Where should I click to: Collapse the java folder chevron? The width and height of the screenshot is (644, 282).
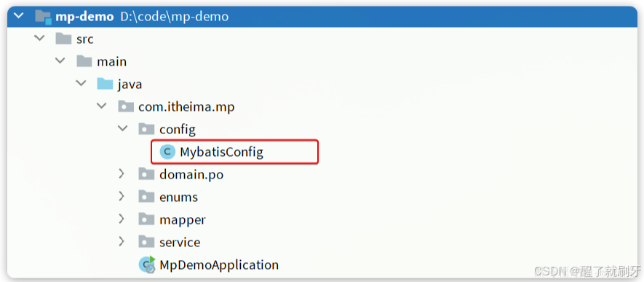81,84
